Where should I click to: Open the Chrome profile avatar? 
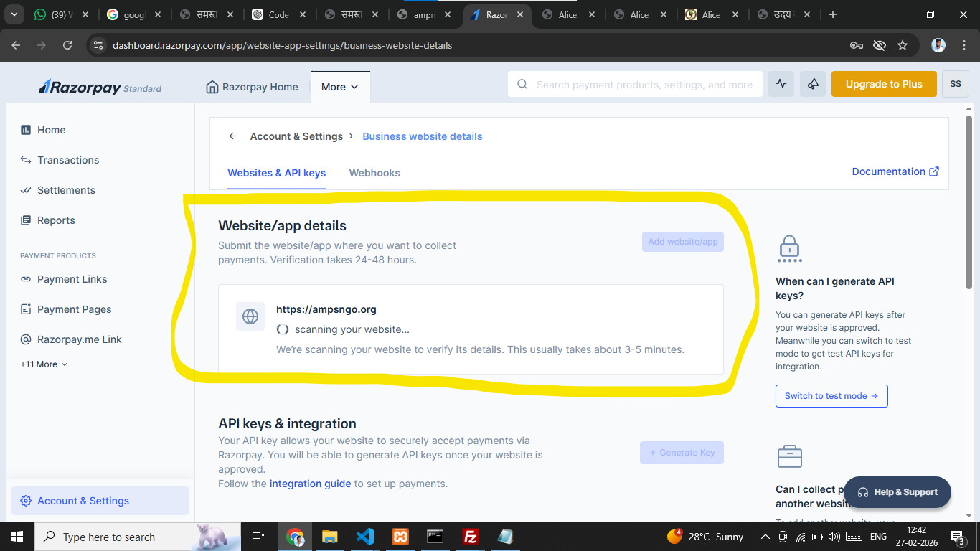[x=938, y=45]
